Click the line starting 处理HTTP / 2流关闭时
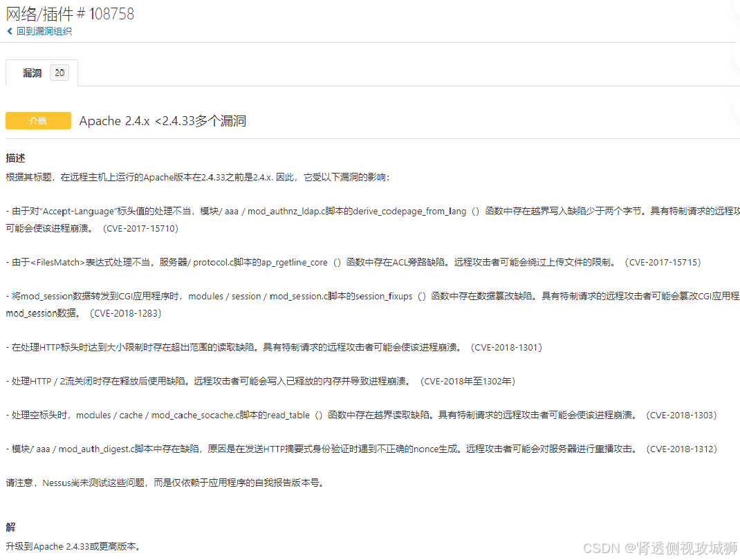Viewport: 740px width, 560px height. point(261,381)
